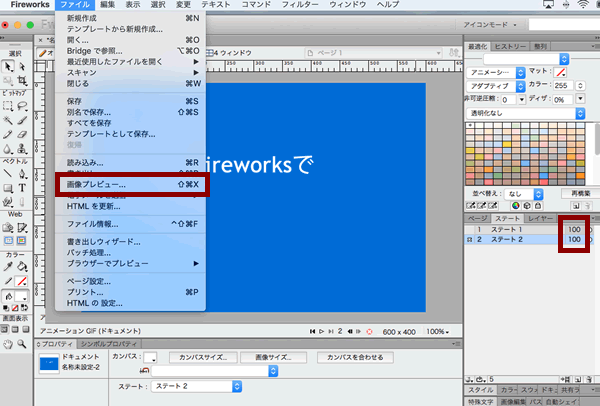Select the Paint Bucket tool
The image size is (600, 406).
[22, 266]
